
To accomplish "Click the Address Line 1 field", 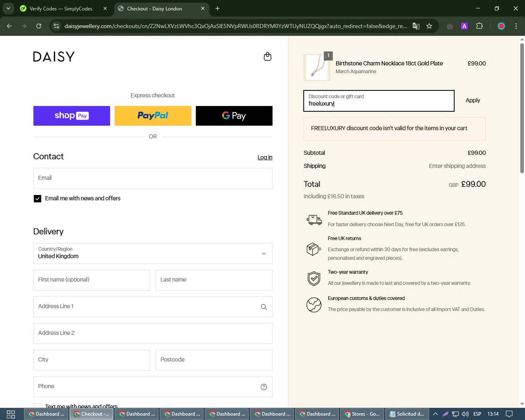I will 153,307.
